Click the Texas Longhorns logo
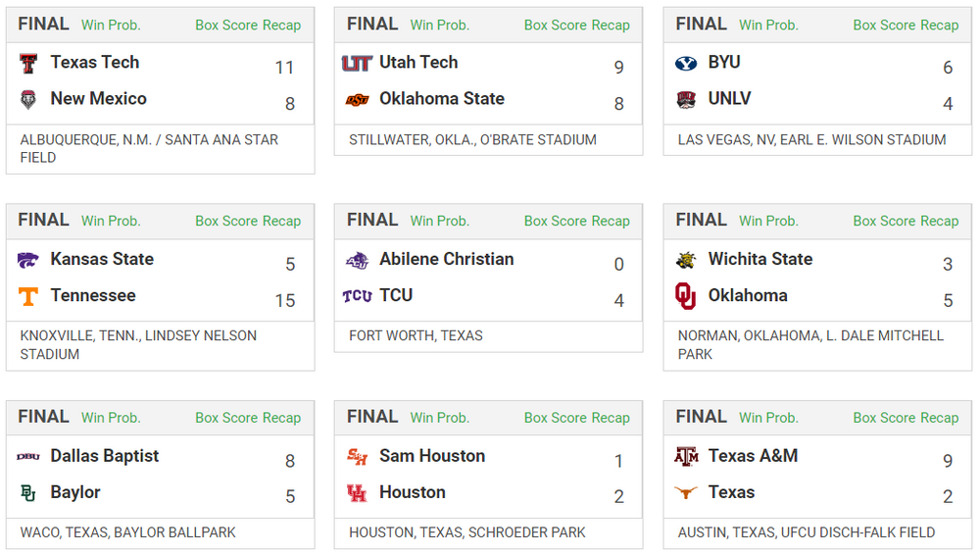 pos(686,493)
